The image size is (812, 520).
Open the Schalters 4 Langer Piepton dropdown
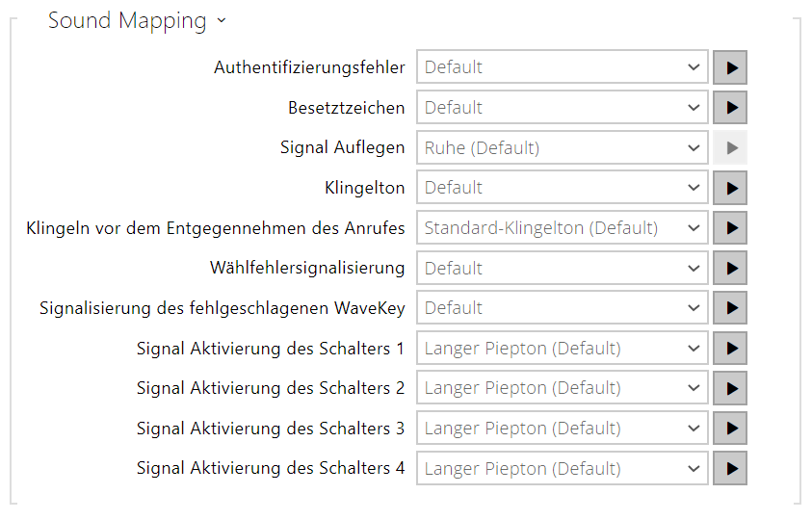(x=562, y=468)
